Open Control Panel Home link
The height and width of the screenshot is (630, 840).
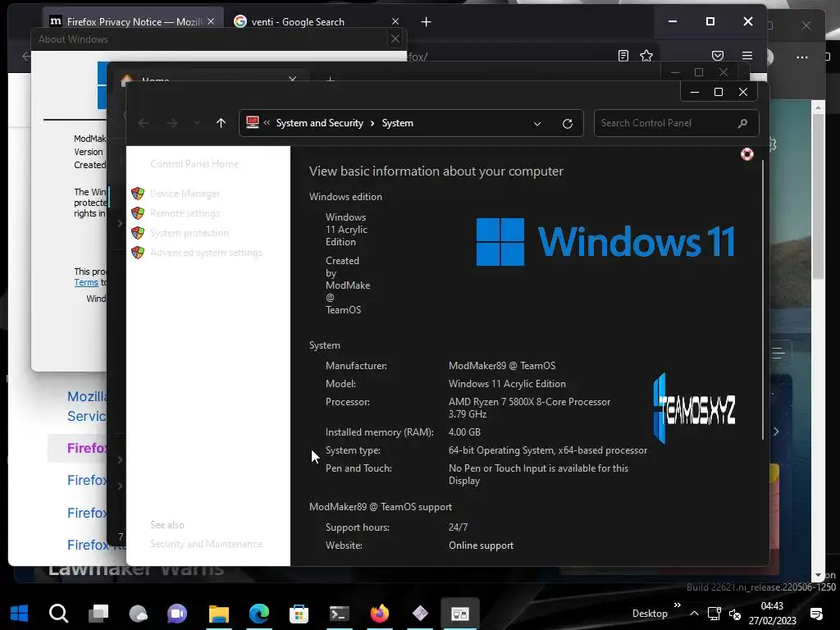coord(194,164)
